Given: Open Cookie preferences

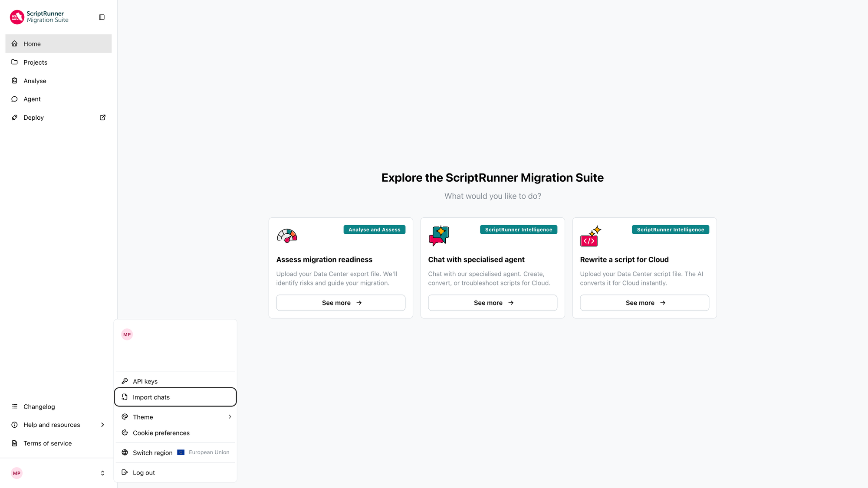Looking at the screenshot, I should 175,433.
